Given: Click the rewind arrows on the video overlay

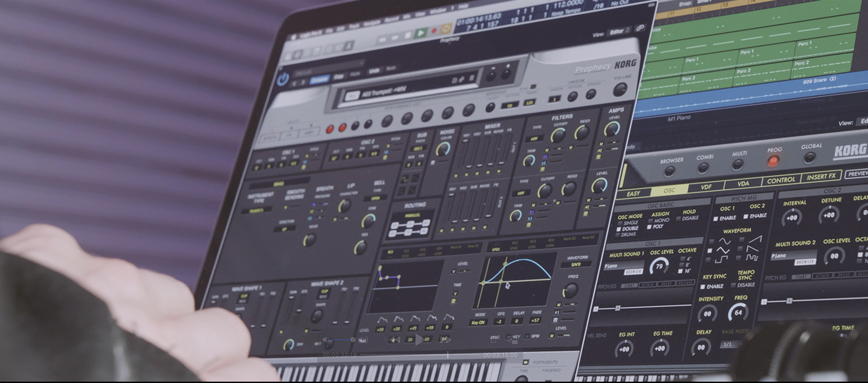Looking at the screenshot, I should coord(395,340).
